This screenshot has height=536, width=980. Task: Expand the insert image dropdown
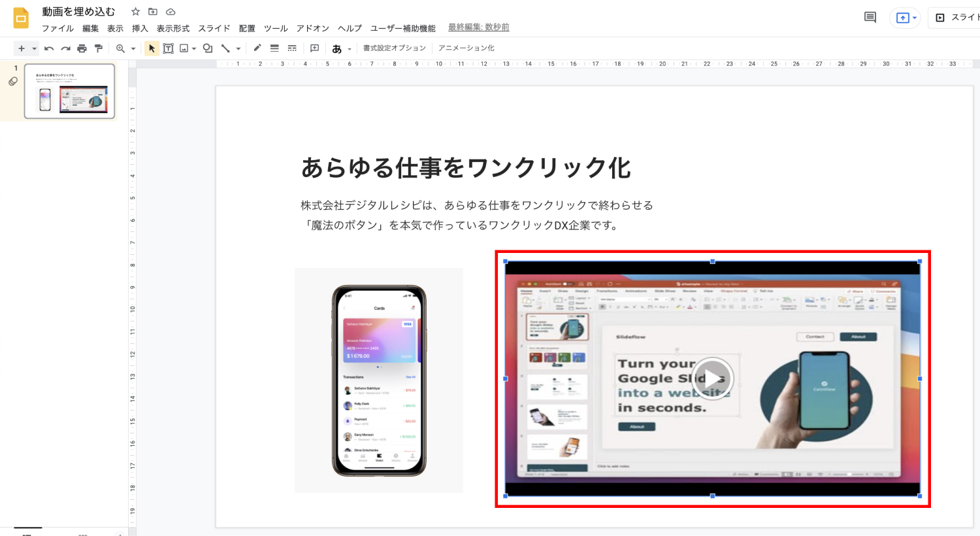click(194, 49)
